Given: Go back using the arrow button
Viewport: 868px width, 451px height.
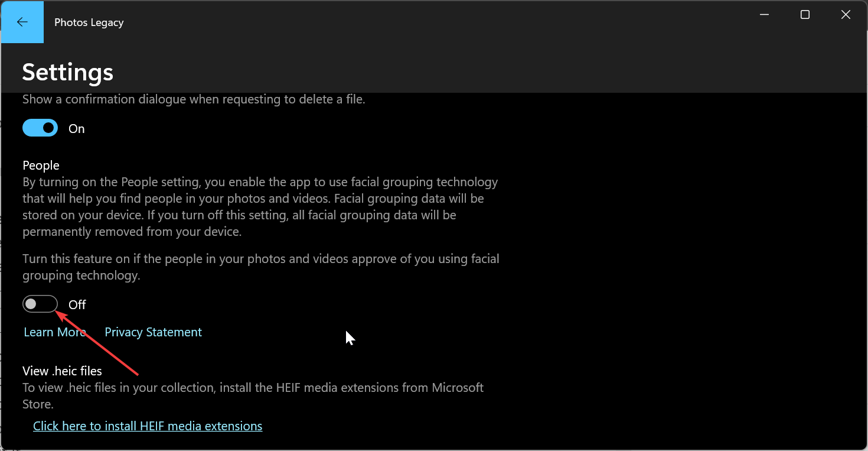Looking at the screenshot, I should pos(22,22).
